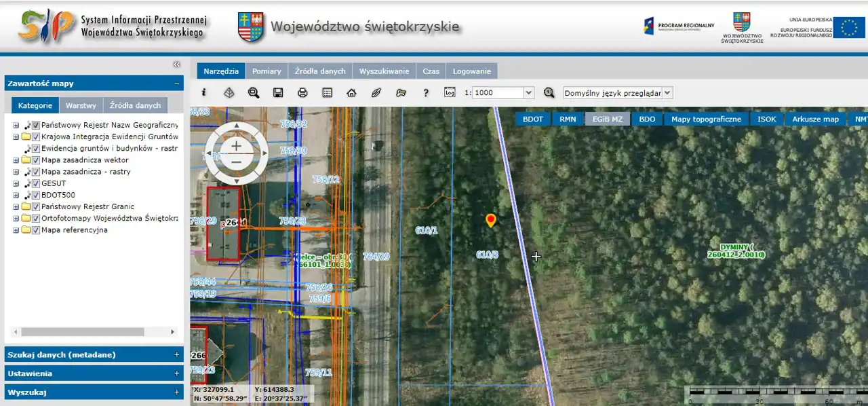Expand the Mapa zasadnicza wektor tree node

pos(16,160)
